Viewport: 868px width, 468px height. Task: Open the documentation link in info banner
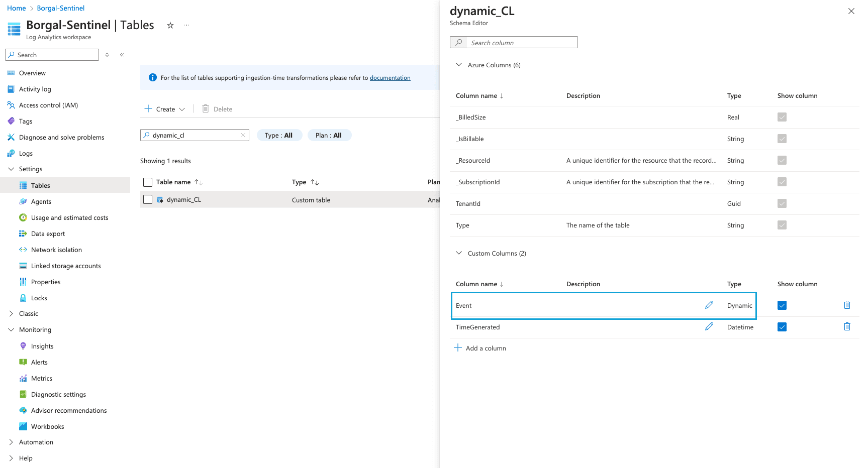[x=390, y=78]
